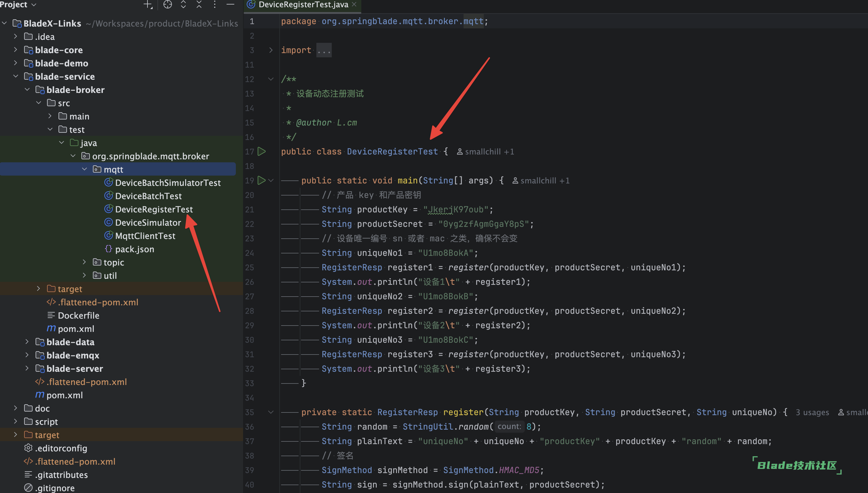Viewport: 868px width, 493px height.
Task: Collapse the BladeX-Links root node
Action: (x=5, y=23)
